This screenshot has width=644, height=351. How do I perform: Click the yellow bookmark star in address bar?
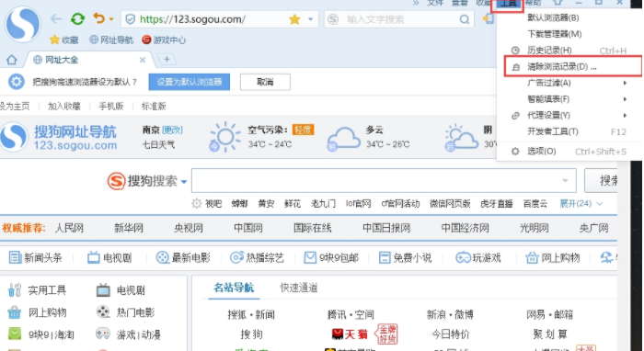(294, 19)
